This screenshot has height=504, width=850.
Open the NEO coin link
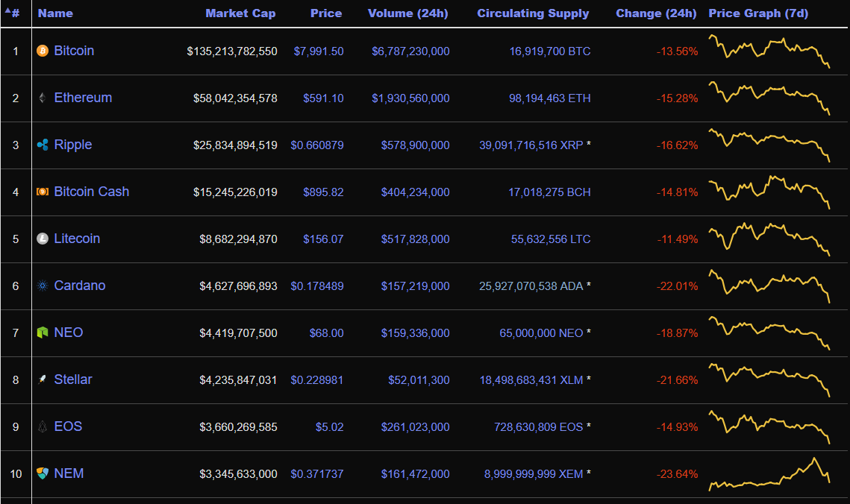coord(69,333)
